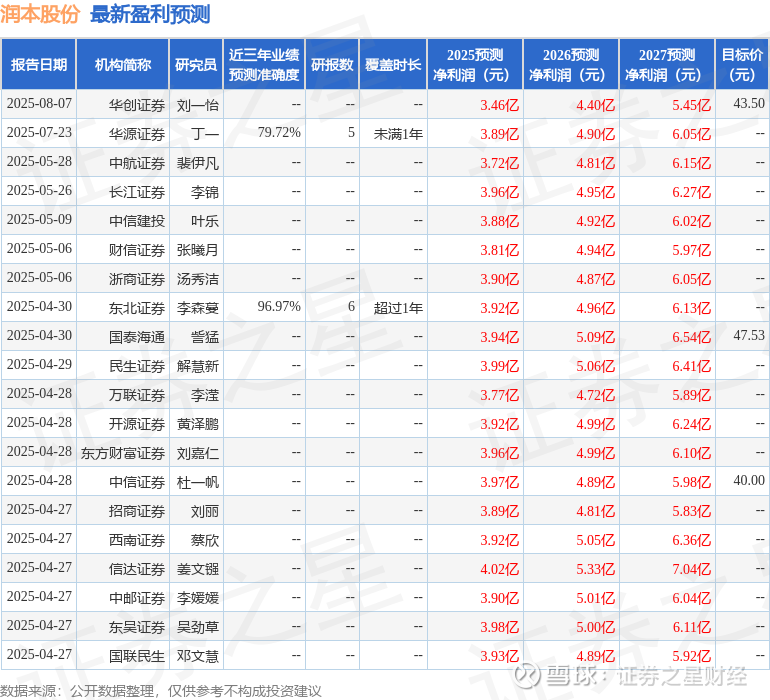Click analyst name 刘嘉仁
The height and width of the screenshot is (700, 770).
pos(197,453)
